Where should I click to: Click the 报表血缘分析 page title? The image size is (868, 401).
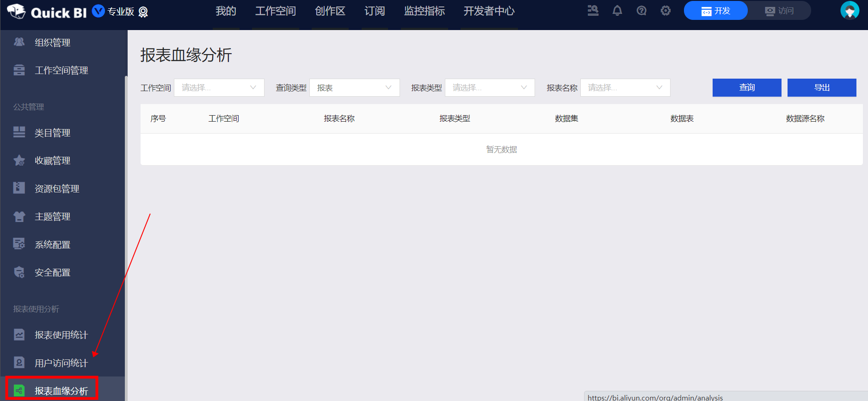tap(186, 55)
